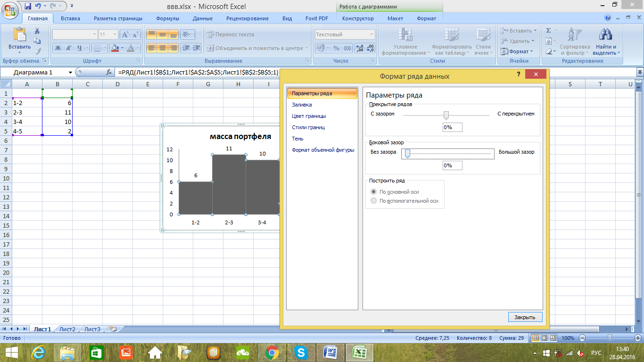The image size is (644, 362).
Task: Open the Число group dialog launcher
Action: pos(372,61)
